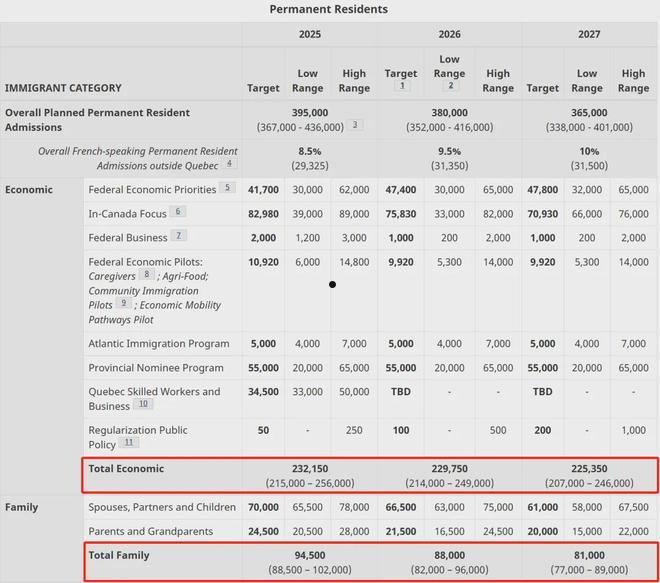Click footnote 11 beside Regularization Public Policy

click(x=128, y=443)
